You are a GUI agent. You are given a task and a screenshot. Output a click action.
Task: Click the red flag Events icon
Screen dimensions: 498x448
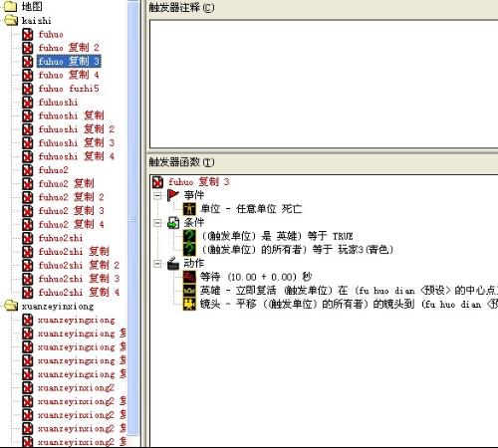tap(173, 195)
